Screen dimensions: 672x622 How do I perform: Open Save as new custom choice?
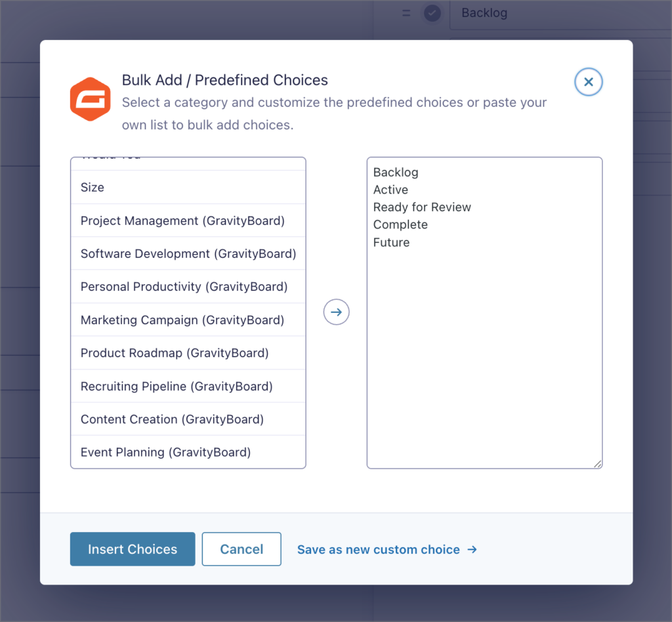pyautogui.click(x=387, y=549)
